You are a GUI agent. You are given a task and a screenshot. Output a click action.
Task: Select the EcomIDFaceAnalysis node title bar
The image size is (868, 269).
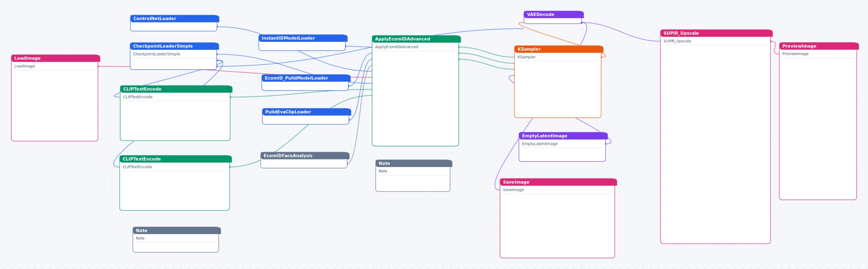(305, 156)
